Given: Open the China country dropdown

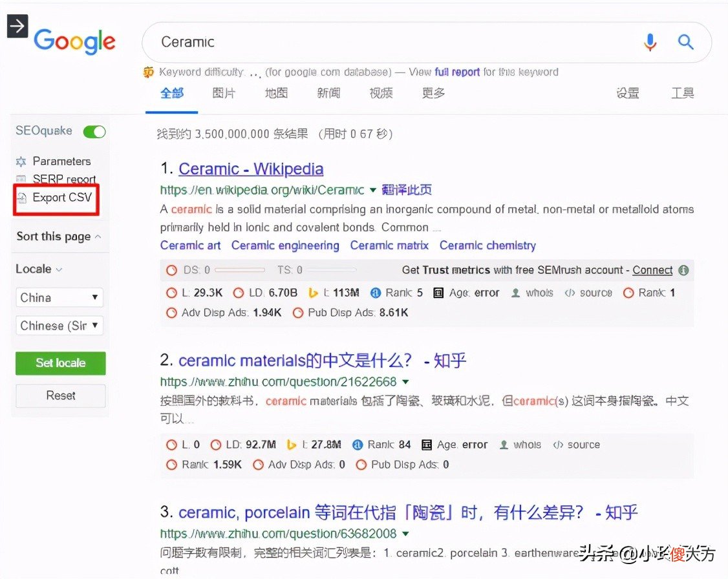Looking at the screenshot, I should click(x=59, y=297).
